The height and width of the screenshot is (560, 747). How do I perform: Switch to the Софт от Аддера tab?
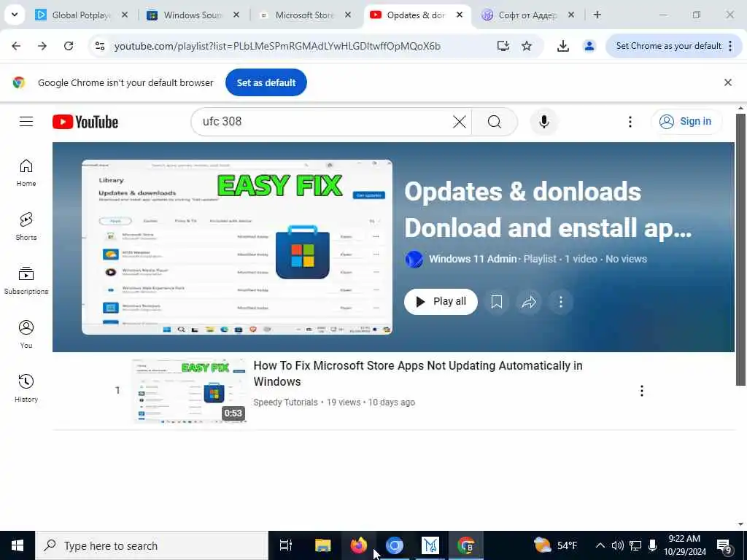pos(527,15)
